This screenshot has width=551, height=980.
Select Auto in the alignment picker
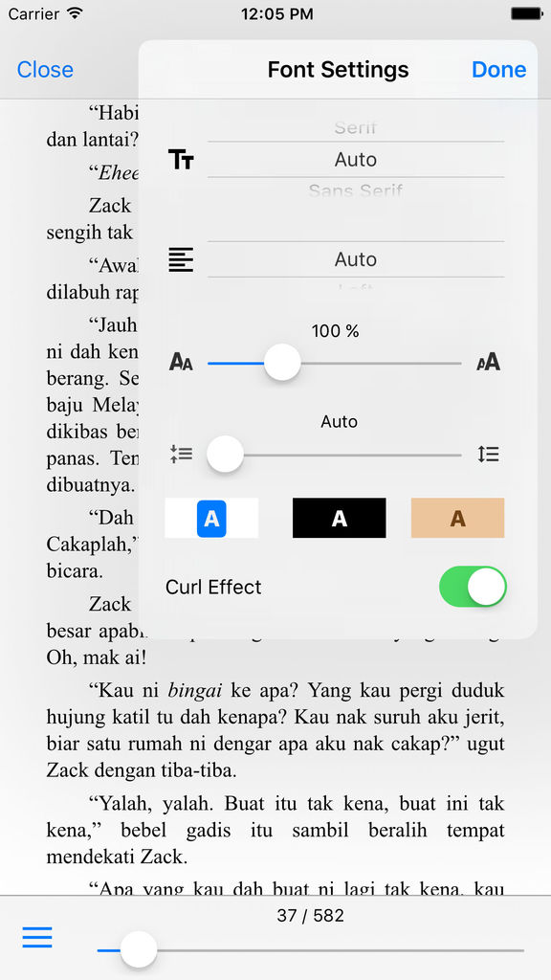356,259
